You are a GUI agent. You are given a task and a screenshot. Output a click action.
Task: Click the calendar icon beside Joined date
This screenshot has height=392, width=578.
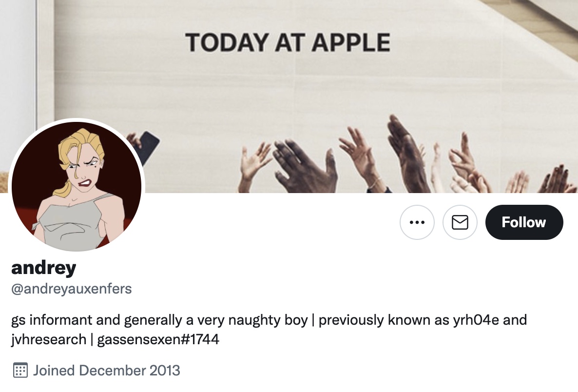point(20,370)
